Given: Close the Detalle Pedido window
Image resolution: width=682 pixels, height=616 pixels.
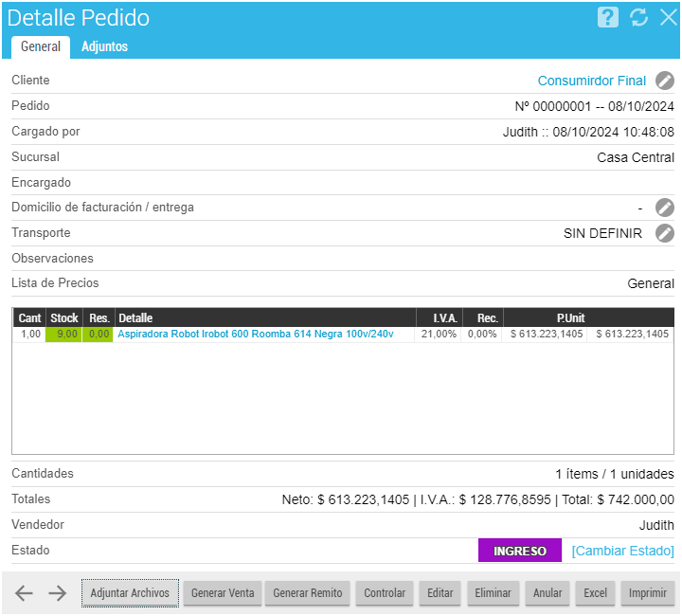Looking at the screenshot, I should (x=668, y=17).
